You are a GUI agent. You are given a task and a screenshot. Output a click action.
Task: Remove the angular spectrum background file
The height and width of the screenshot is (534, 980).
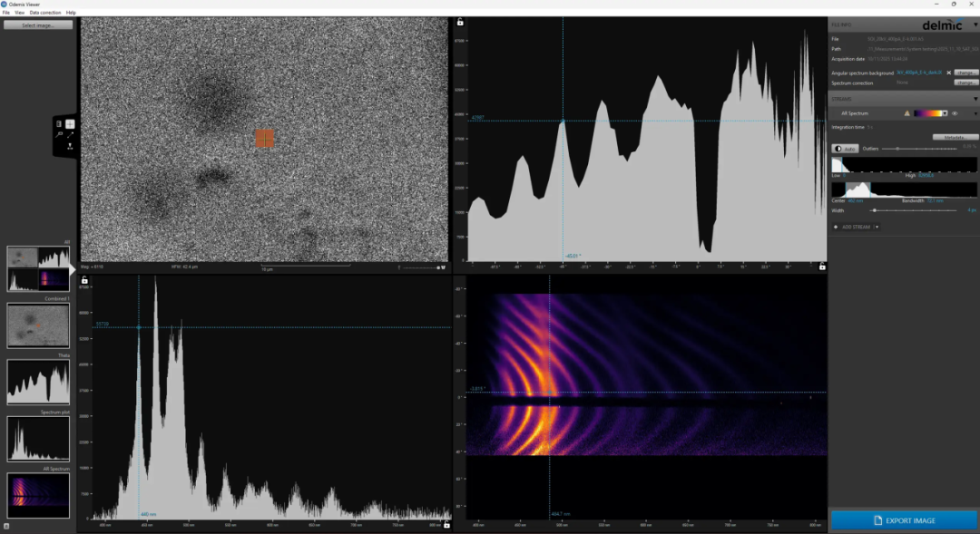(x=949, y=73)
